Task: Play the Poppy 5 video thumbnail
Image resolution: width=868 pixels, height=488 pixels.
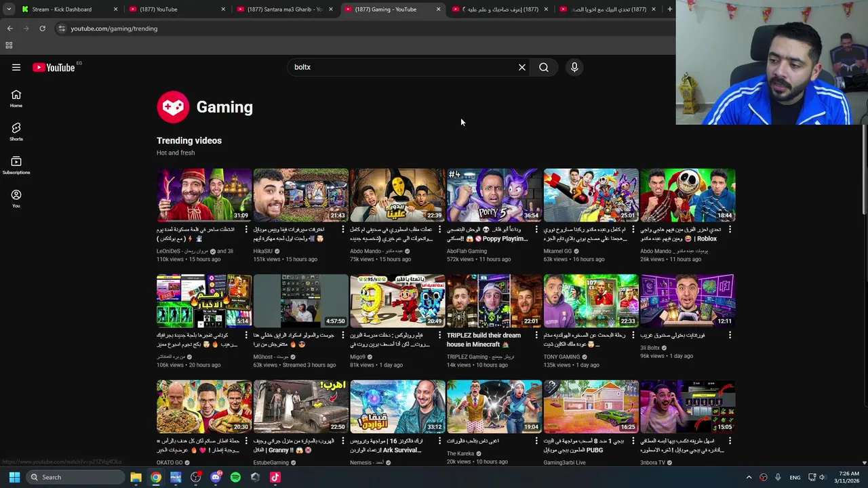Action: click(494, 195)
